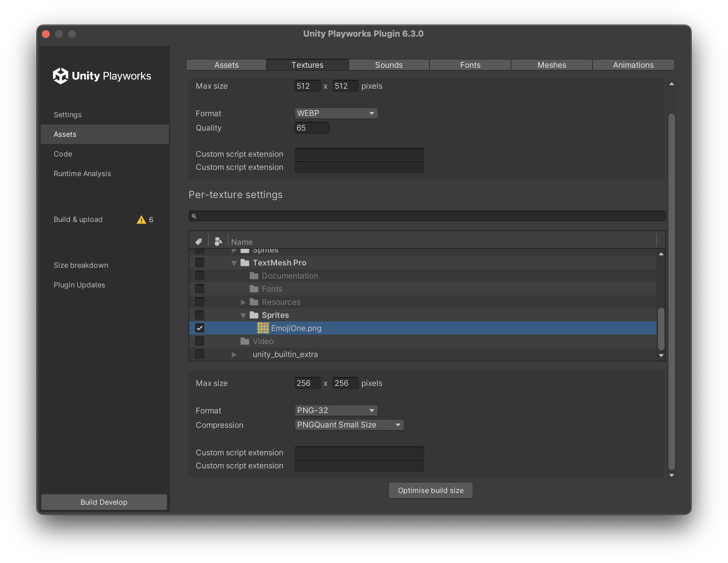Select the EmojiOne.png row
Image resolution: width=728 pixels, height=563 pixels.
(x=423, y=328)
